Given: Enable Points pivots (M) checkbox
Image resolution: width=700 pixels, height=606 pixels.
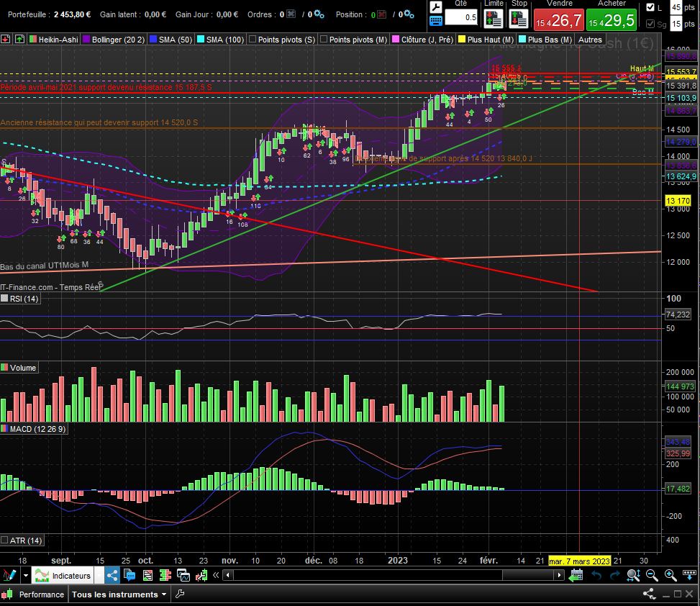Looking at the screenshot, I should coord(324,40).
